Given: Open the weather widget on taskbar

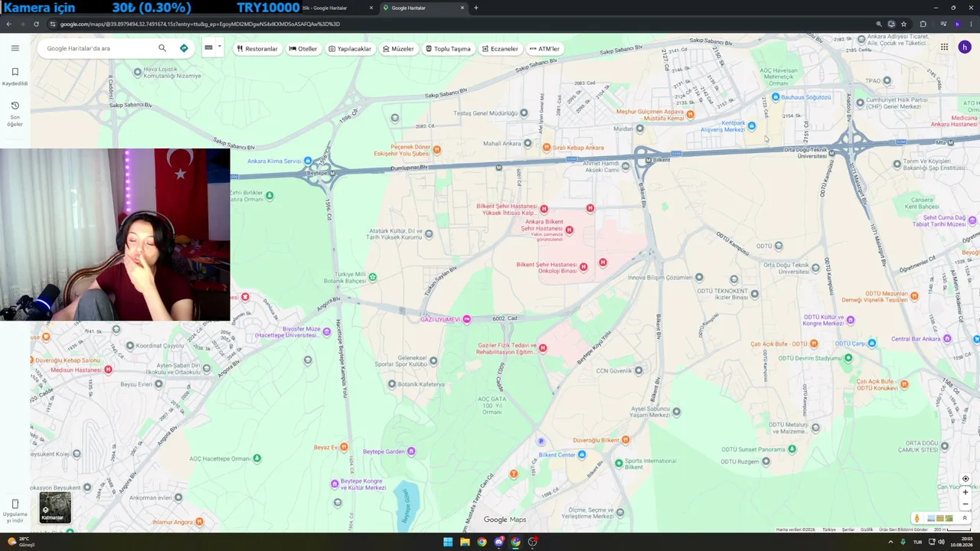Looking at the screenshot, I should 21,542.
